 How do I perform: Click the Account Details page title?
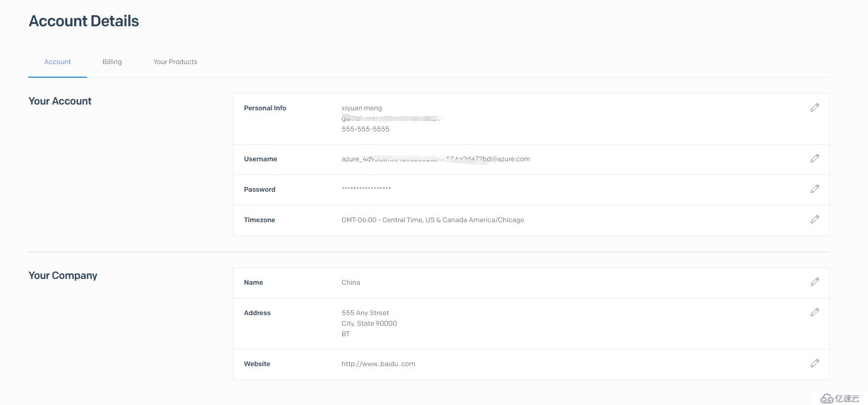[x=84, y=21]
